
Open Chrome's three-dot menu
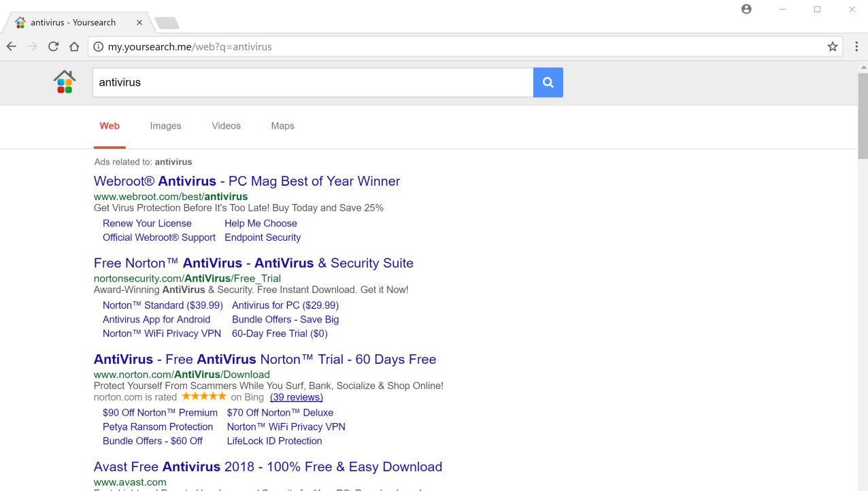[856, 47]
